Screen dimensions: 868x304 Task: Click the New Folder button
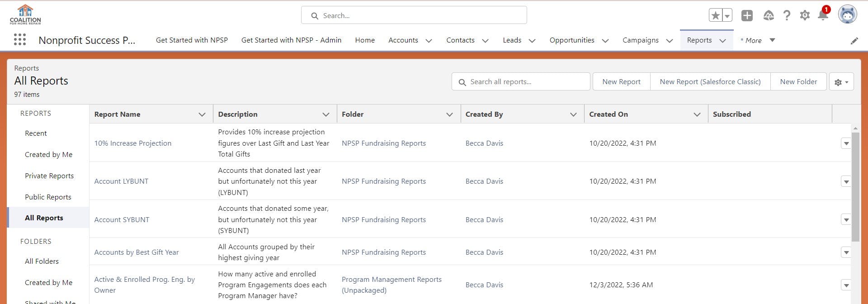[x=798, y=82]
